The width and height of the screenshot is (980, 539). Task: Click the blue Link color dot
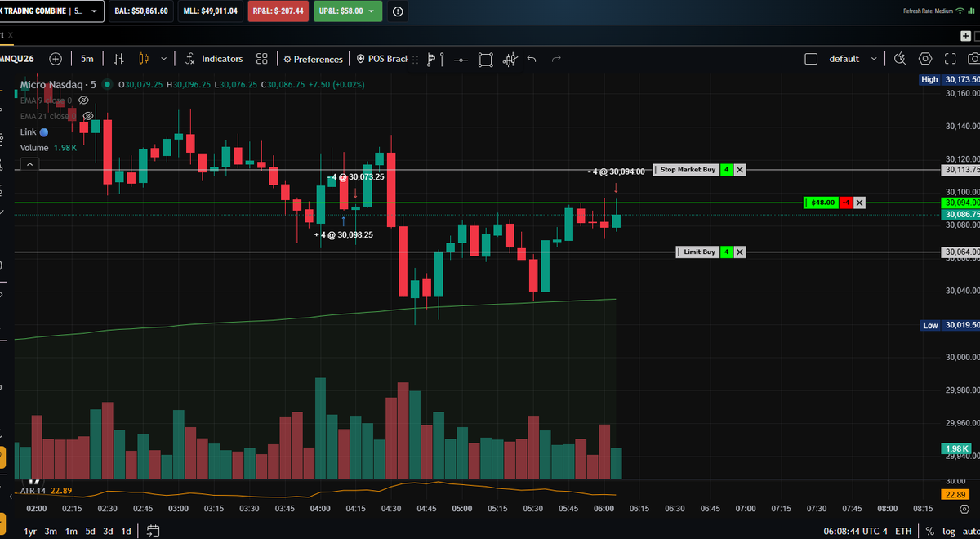coord(44,132)
